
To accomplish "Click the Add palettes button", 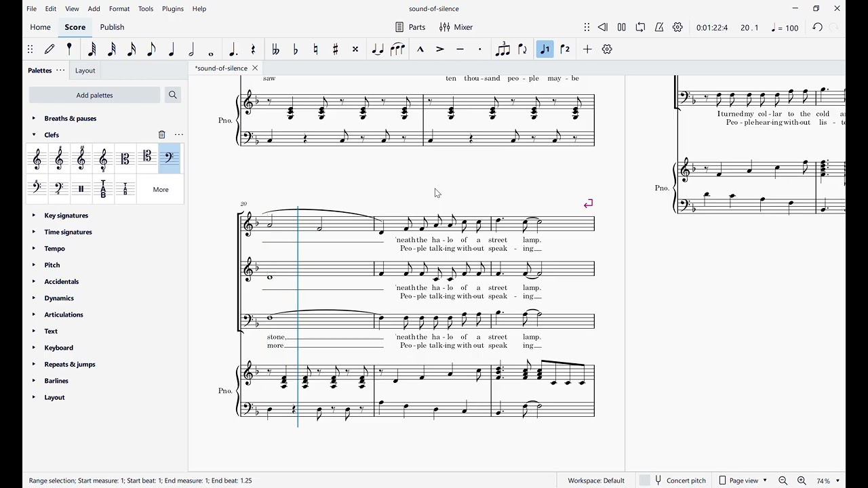I will pos(94,96).
